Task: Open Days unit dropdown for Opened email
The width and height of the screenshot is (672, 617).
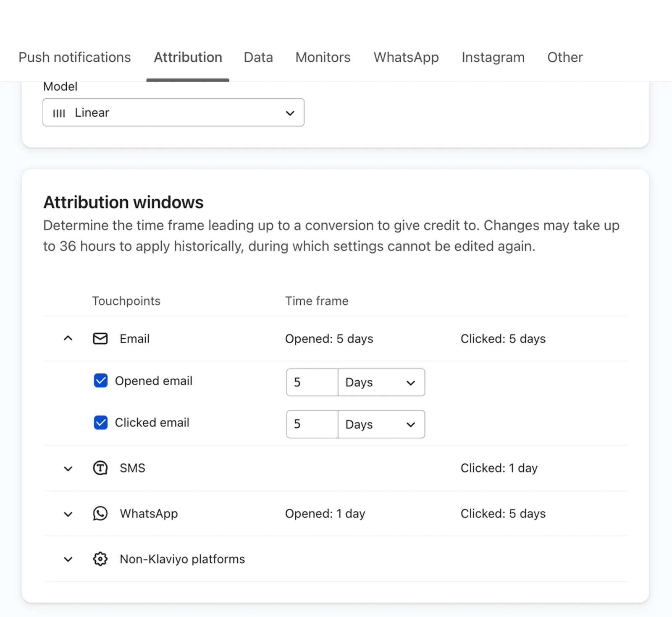Action: pos(381,382)
